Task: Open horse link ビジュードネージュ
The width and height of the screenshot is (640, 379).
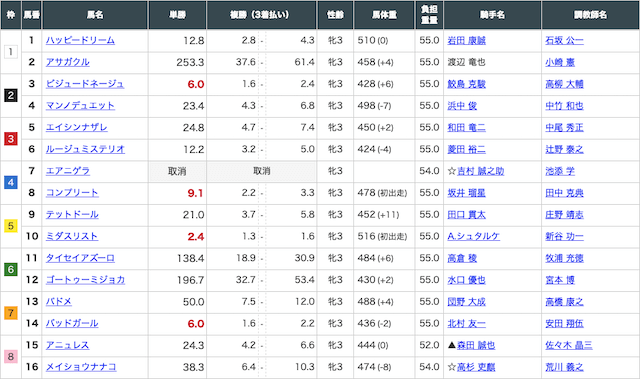Action: coord(84,84)
